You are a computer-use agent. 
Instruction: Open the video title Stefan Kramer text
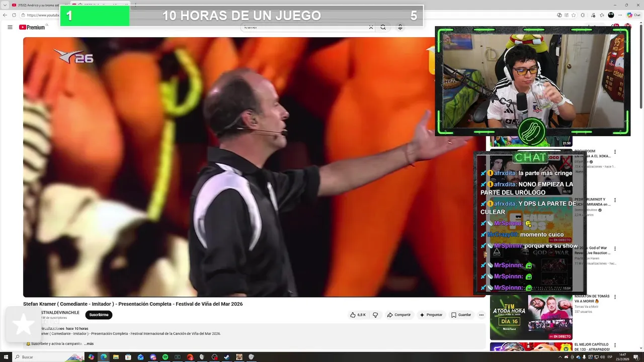pos(133,304)
